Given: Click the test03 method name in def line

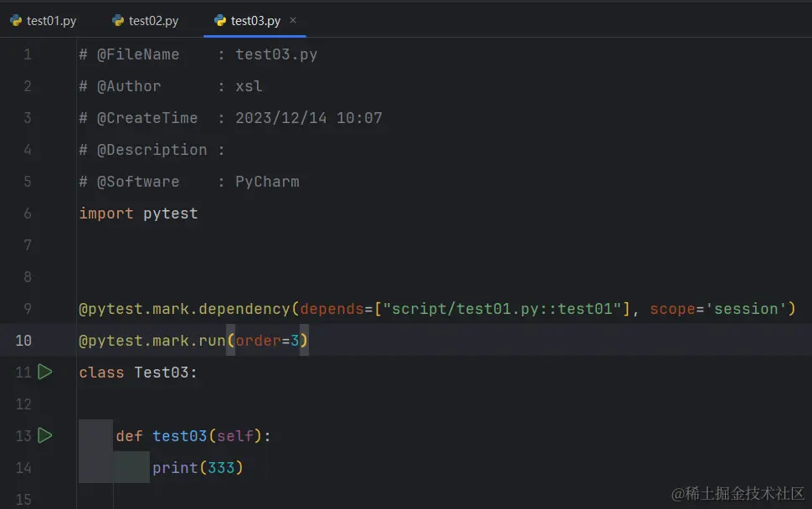Looking at the screenshot, I should 179,436.
